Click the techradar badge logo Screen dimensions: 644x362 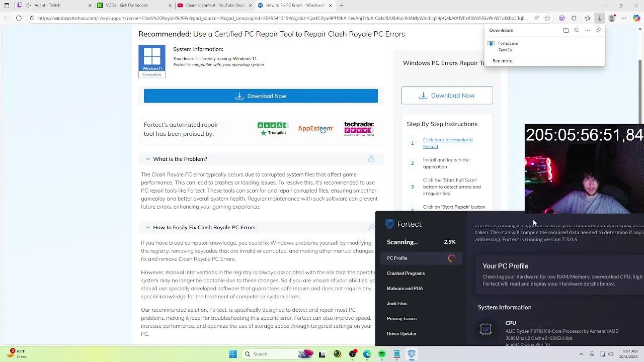point(359,129)
